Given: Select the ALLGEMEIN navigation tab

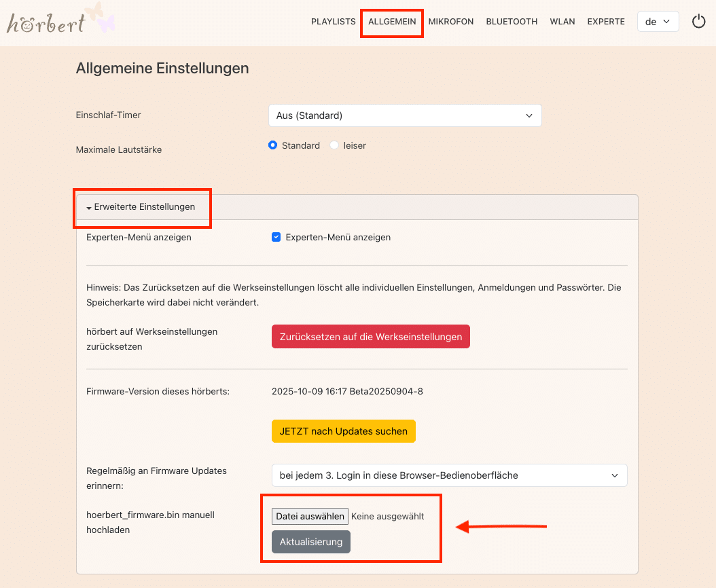Looking at the screenshot, I should [x=391, y=21].
